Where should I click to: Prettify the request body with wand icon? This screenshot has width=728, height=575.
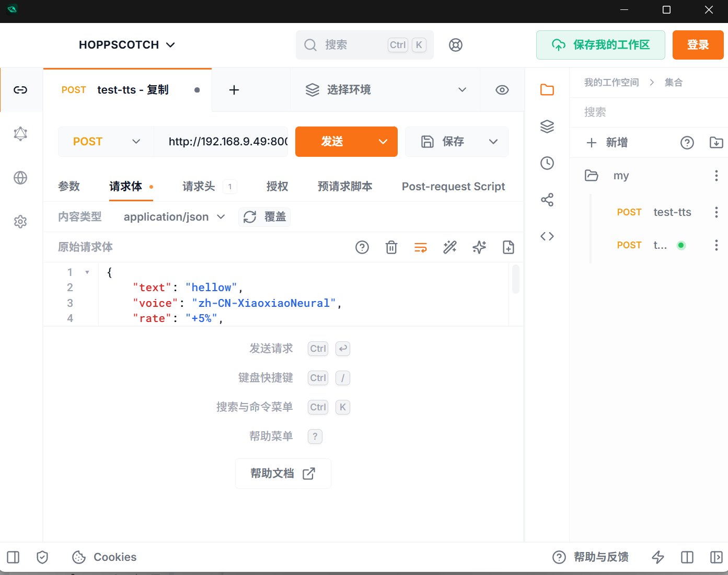(x=450, y=247)
